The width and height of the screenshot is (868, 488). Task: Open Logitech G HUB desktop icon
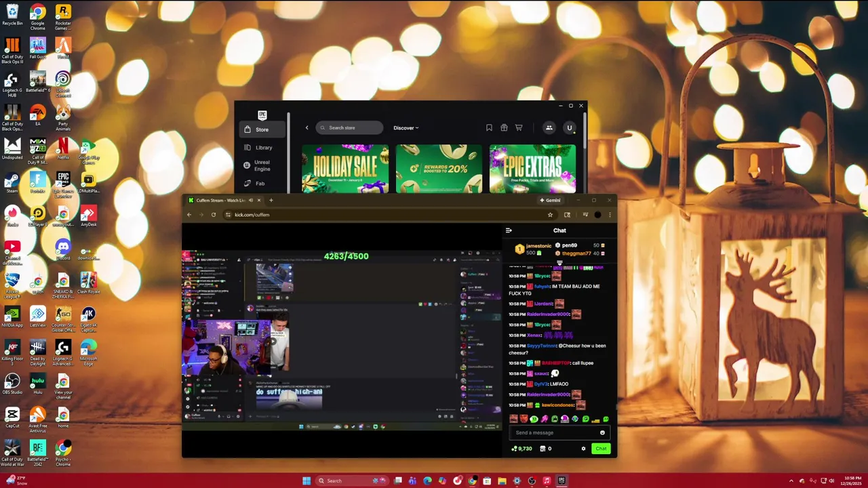coord(12,85)
